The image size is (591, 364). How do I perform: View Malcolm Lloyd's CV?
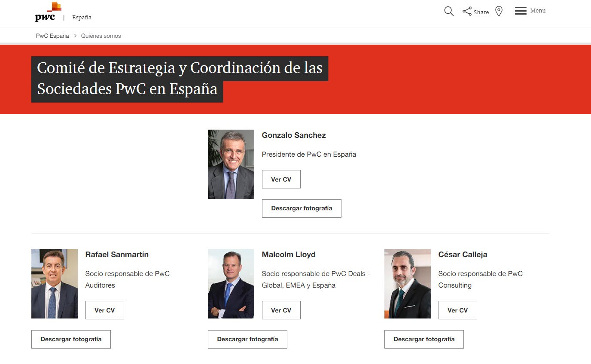281,310
